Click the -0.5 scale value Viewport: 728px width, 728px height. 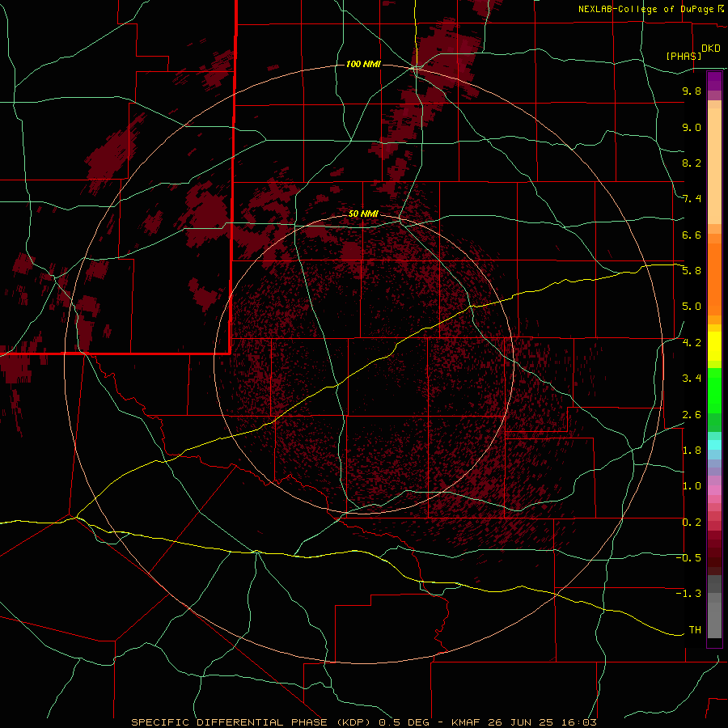tap(688, 558)
